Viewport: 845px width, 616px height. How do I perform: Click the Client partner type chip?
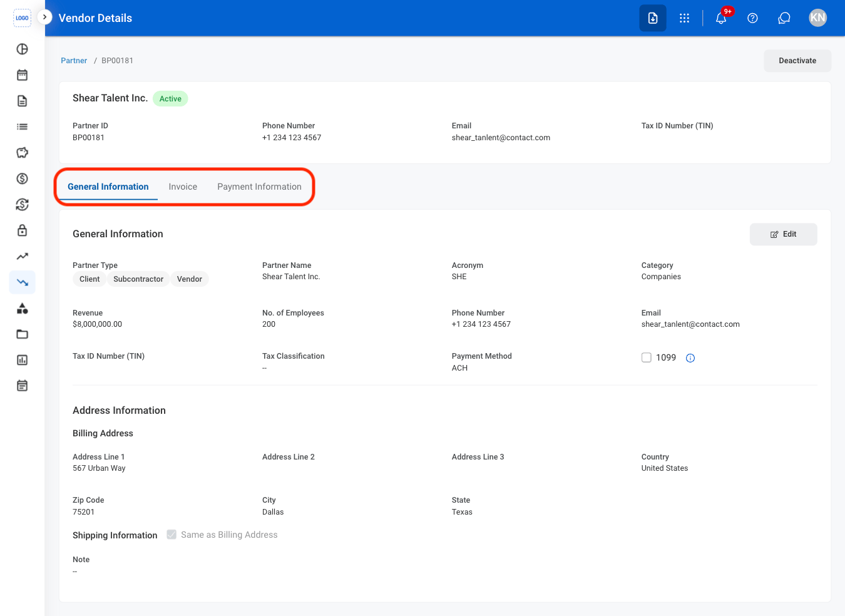coord(90,279)
